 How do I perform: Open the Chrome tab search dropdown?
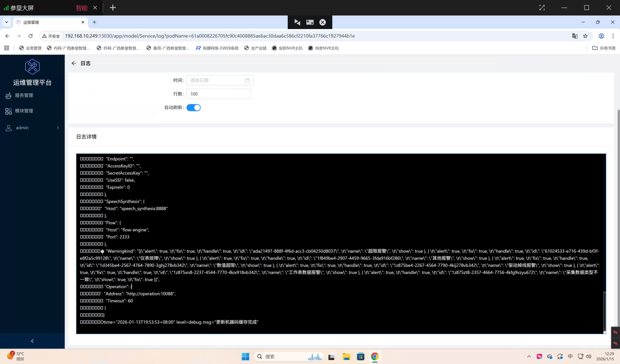click(6, 22)
